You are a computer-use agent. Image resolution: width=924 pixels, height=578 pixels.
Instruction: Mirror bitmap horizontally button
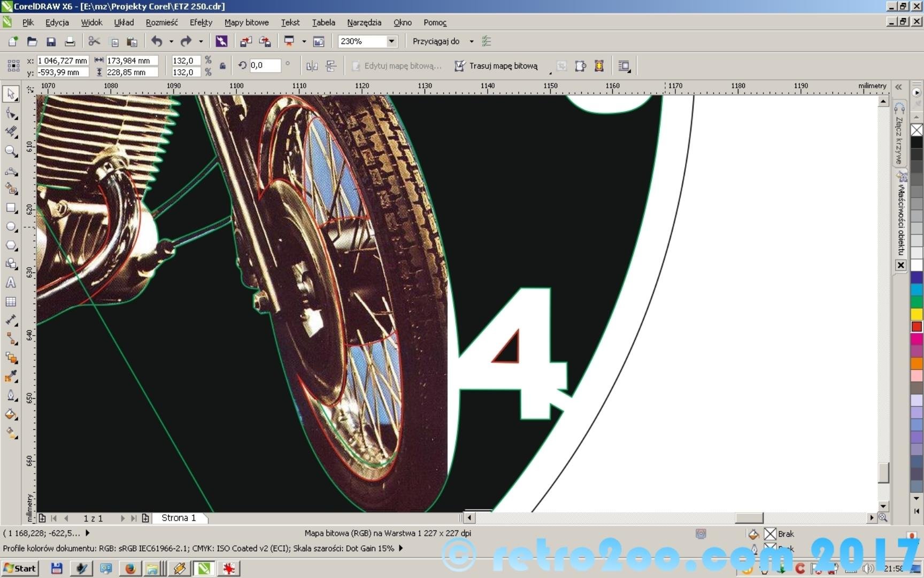tap(312, 66)
